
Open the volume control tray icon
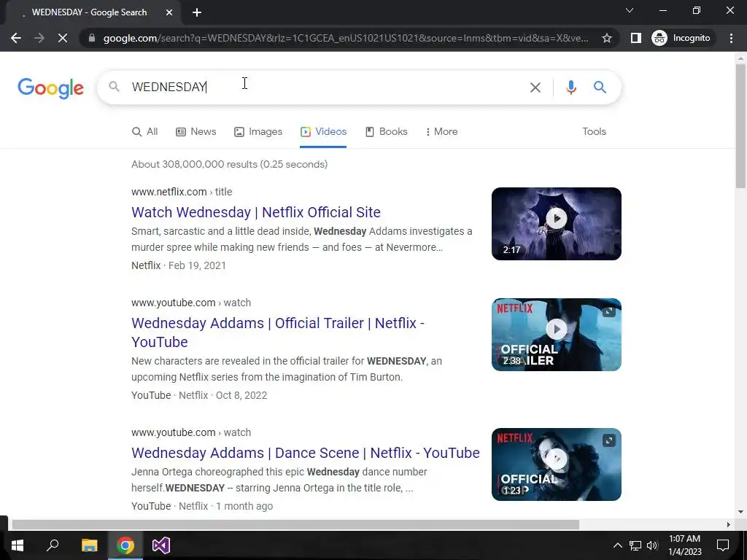[x=652, y=545]
